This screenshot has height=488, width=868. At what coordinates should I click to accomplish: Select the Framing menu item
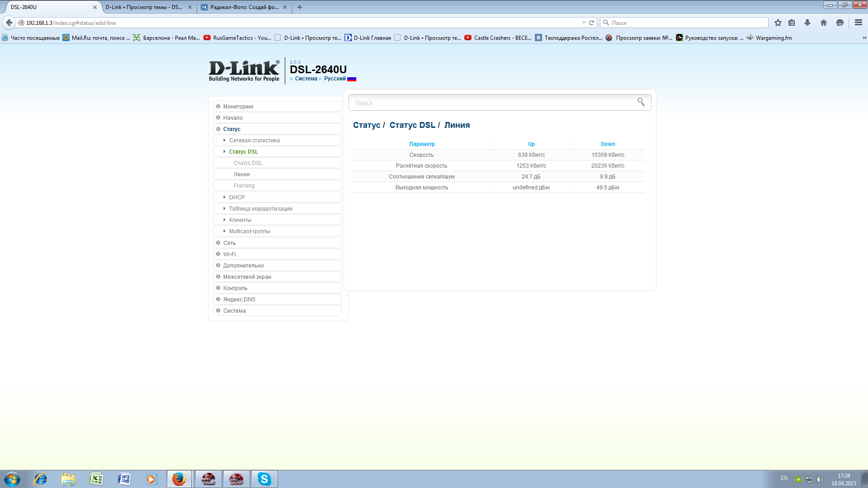tap(244, 186)
